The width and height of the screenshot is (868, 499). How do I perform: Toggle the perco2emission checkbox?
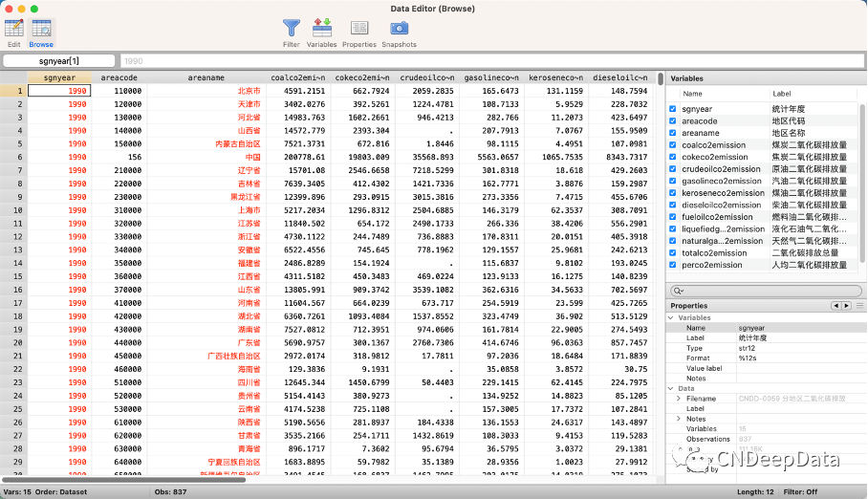click(x=673, y=265)
